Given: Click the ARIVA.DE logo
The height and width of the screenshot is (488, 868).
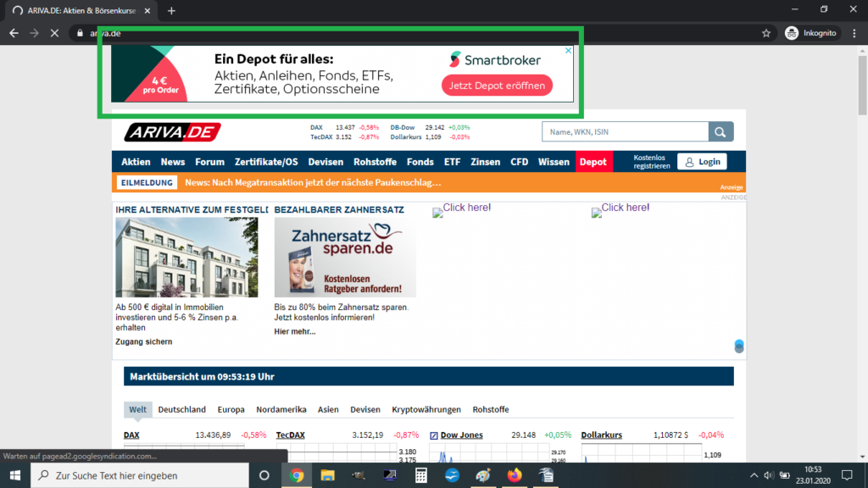Looking at the screenshot, I should click(172, 132).
